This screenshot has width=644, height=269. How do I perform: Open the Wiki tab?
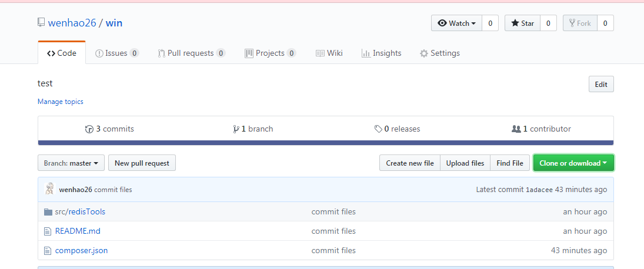point(329,53)
